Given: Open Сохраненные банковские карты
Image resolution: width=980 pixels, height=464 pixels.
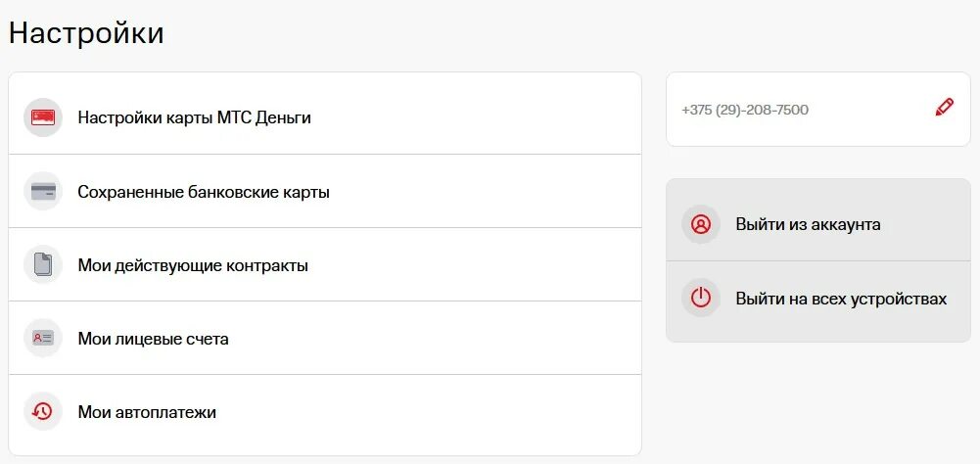Looking at the screenshot, I should pos(325,191).
